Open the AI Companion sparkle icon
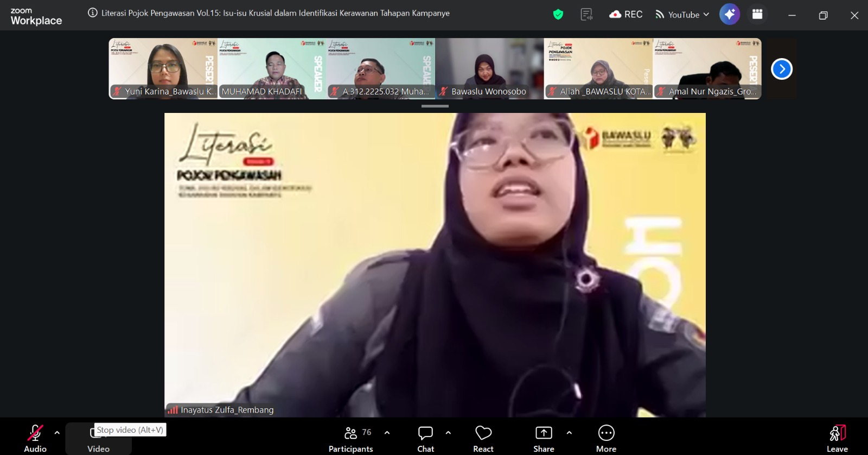 point(730,14)
